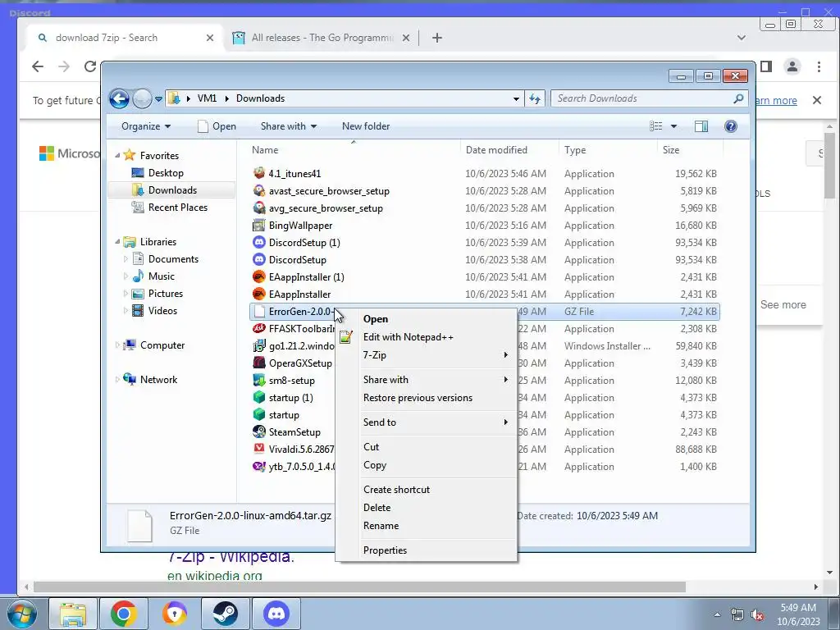Click the Windows Start button

click(x=22, y=614)
